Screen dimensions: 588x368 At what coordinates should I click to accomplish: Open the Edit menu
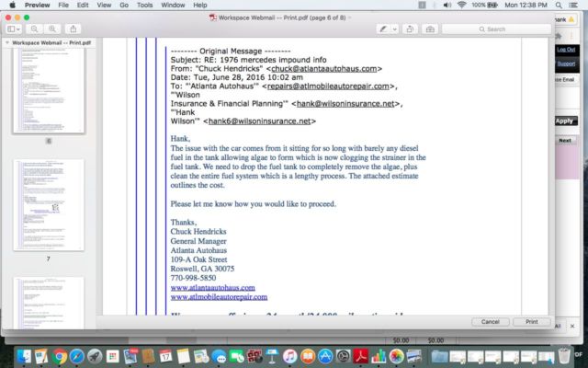83,5
